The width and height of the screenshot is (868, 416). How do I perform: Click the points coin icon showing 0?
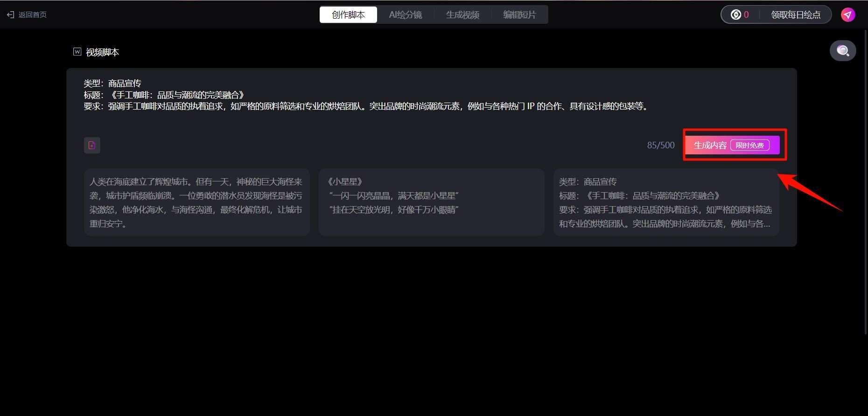coord(736,15)
